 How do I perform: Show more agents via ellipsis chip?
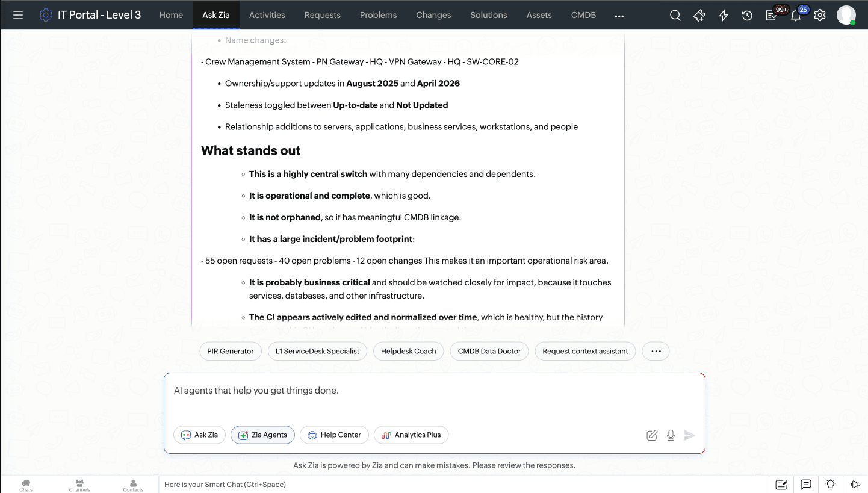click(656, 351)
